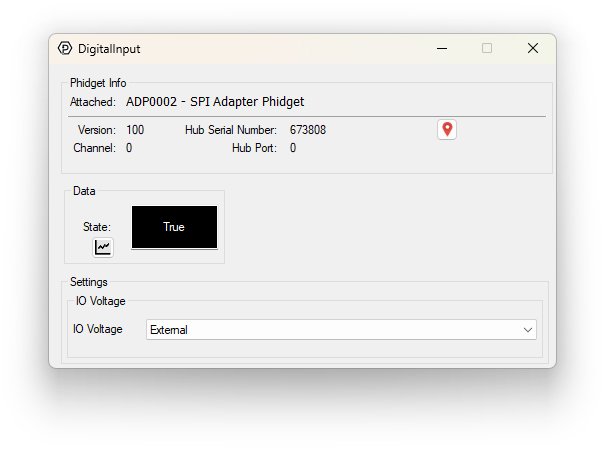The width and height of the screenshot is (604, 450).
Task: Close the DigitalInput window
Action: pyautogui.click(x=533, y=48)
